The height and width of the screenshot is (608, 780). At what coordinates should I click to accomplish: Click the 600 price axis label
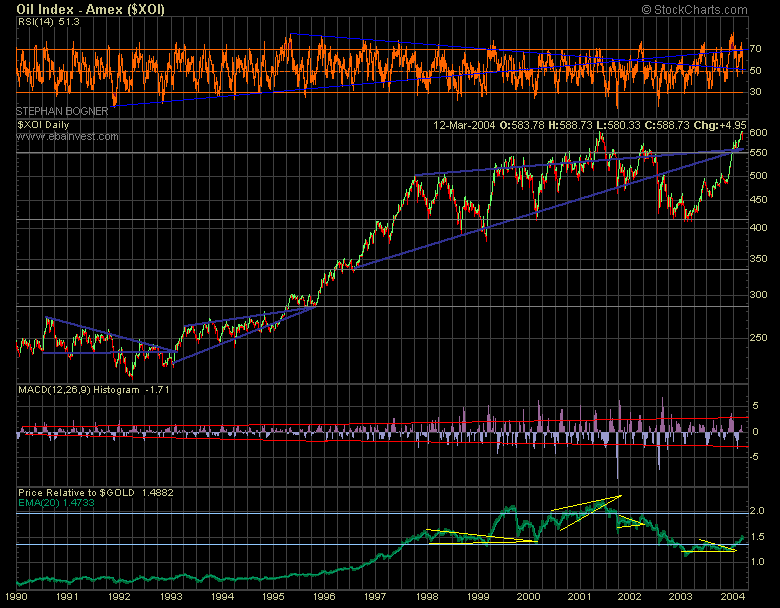pos(760,133)
